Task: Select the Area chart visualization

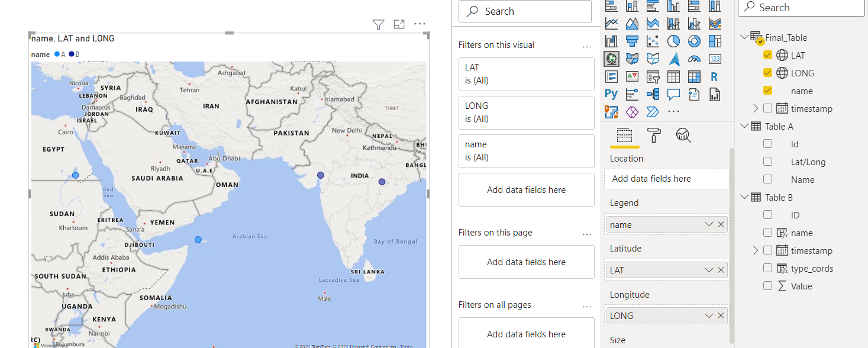Action: pos(632,24)
